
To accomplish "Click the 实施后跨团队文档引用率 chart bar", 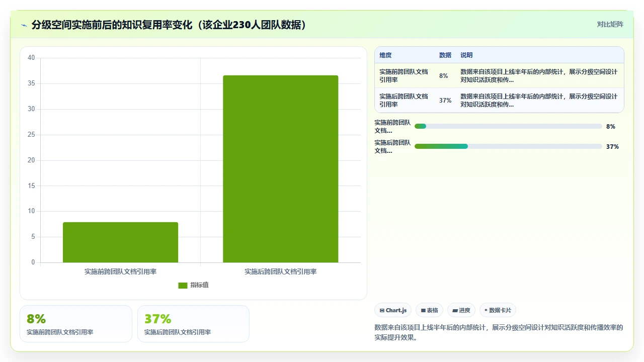I will [281, 169].
